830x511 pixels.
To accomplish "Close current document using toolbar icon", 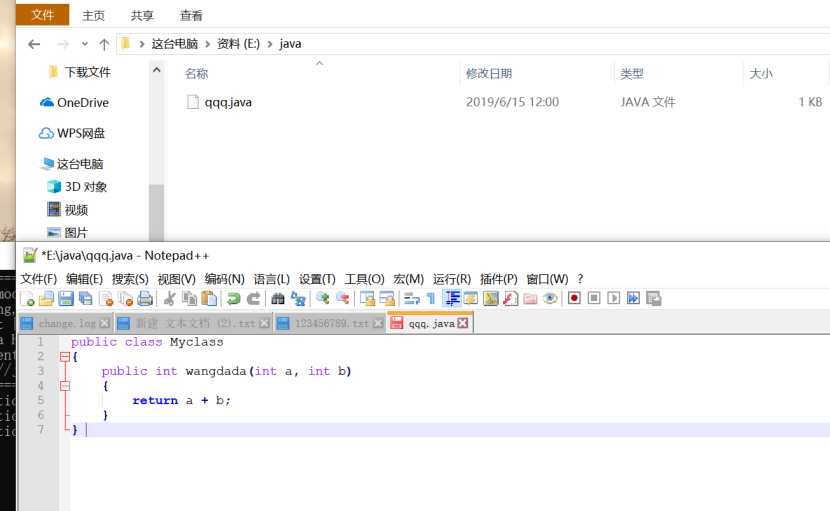I will 106,299.
